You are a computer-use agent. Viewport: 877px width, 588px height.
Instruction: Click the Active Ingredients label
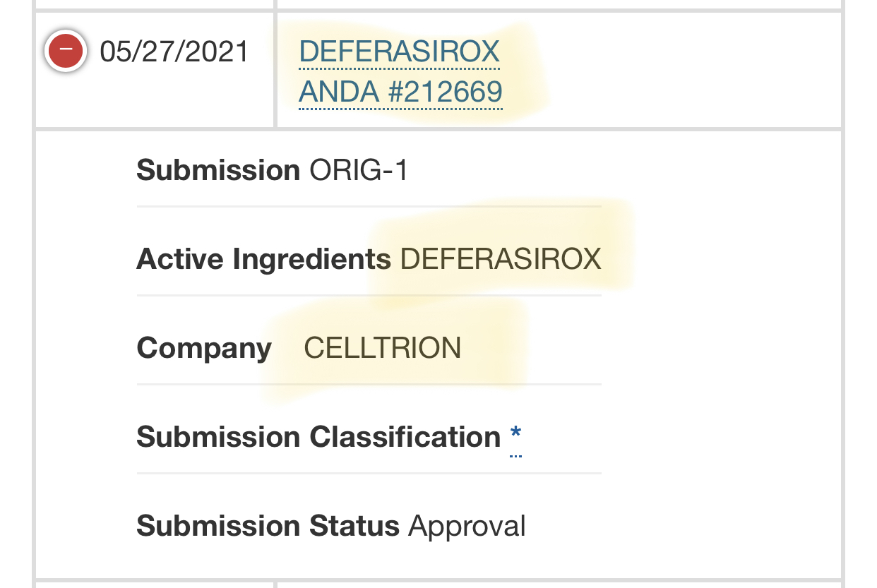263,260
